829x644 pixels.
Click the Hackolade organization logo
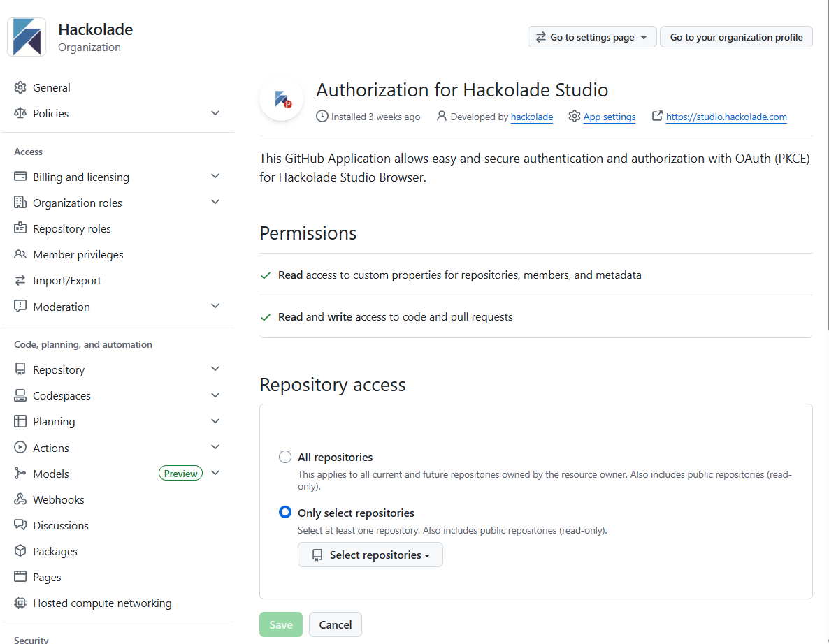click(x=27, y=37)
